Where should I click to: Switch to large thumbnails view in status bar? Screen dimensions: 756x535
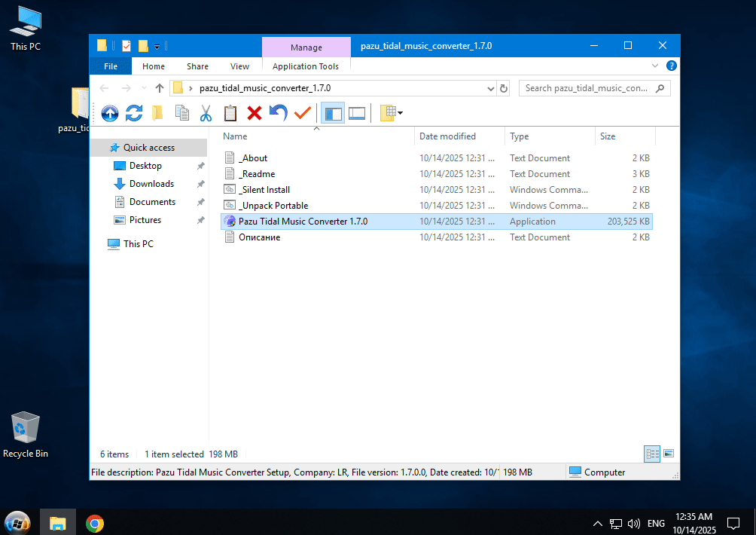pos(668,454)
